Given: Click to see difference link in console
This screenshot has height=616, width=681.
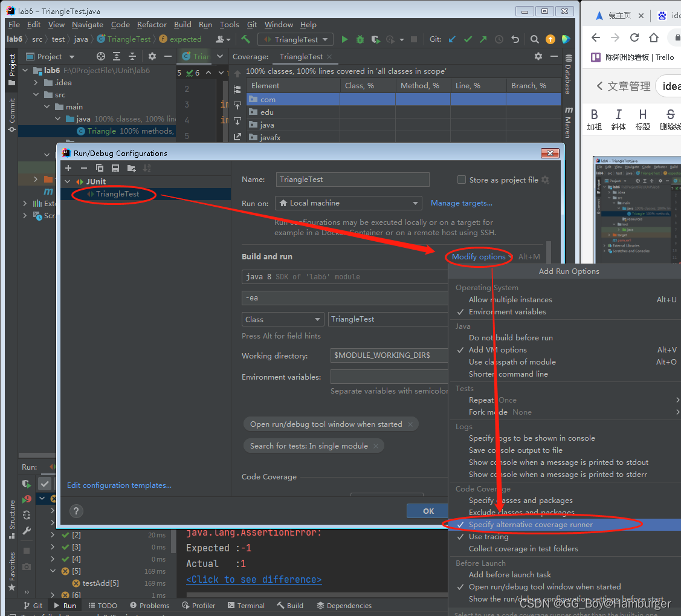Looking at the screenshot, I should pyautogui.click(x=254, y=580).
